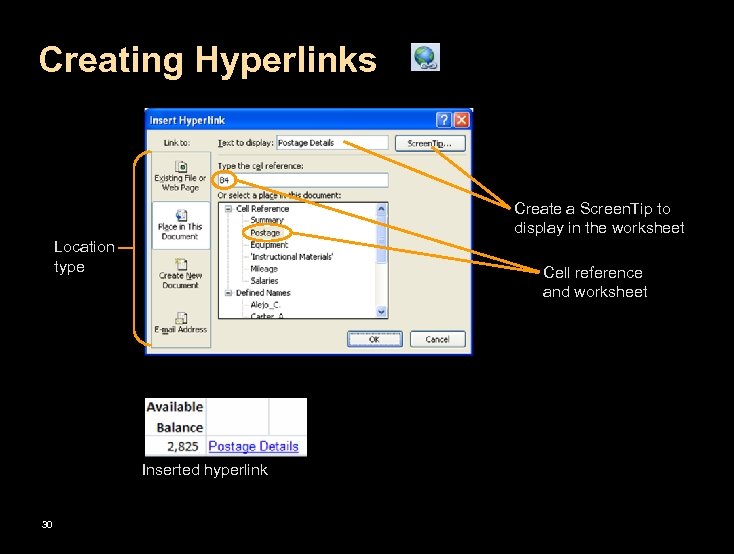
Task: Click the place list scrollbar thumb
Action: pos(382,239)
